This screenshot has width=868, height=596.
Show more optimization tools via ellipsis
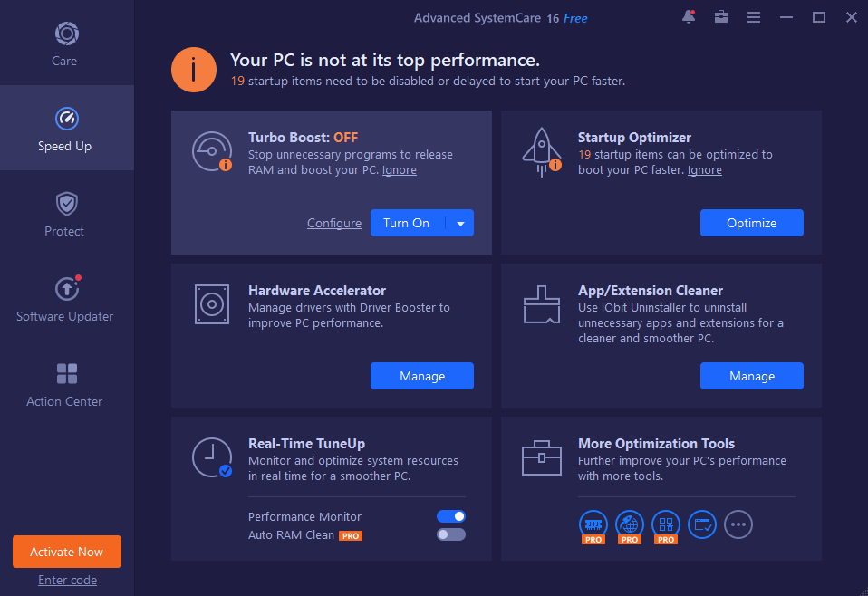(x=738, y=524)
